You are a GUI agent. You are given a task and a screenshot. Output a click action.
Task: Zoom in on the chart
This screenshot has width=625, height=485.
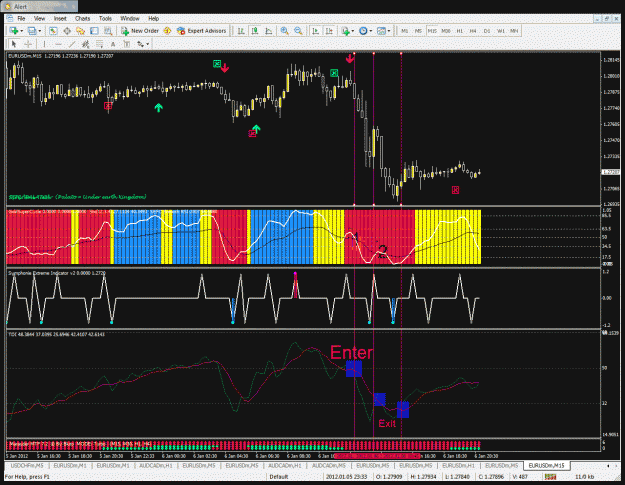(284, 31)
